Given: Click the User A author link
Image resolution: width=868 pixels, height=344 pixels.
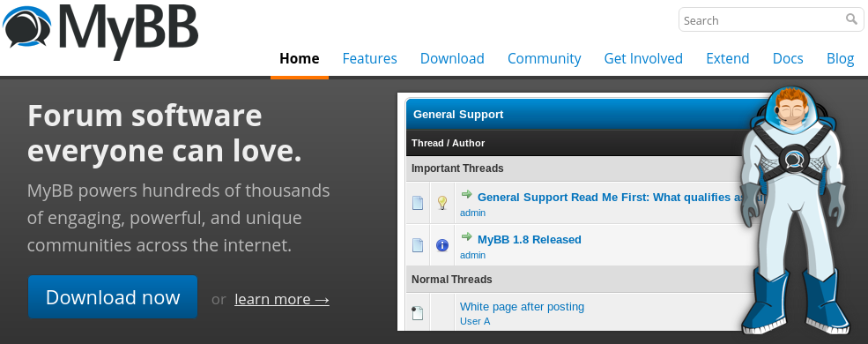Looking at the screenshot, I should coord(475,321).
